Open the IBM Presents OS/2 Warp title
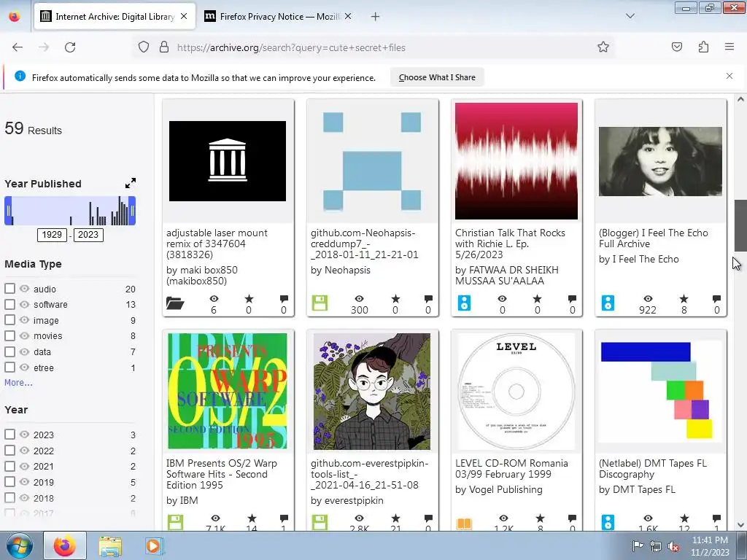Viewport: 747px width, 560px height. tap(222, 474)
